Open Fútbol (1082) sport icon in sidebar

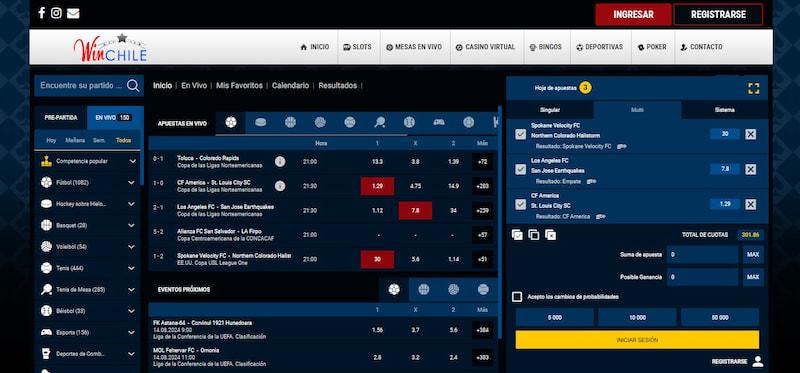point(46,182)
